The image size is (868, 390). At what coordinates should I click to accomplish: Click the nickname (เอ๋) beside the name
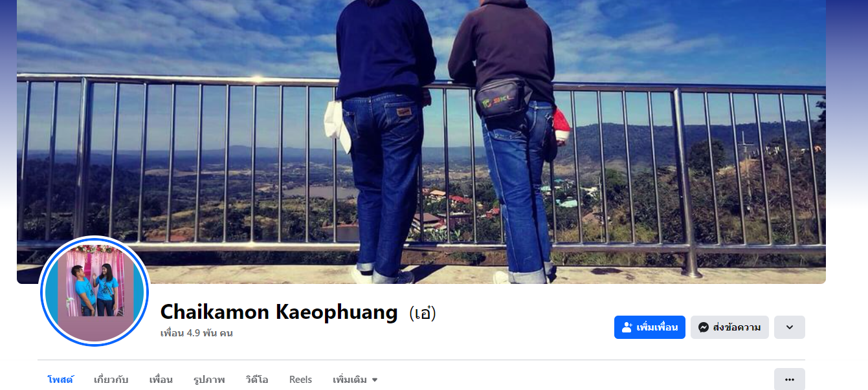tap(423, 313)
